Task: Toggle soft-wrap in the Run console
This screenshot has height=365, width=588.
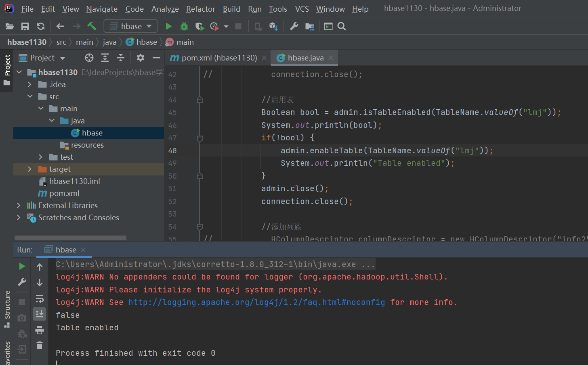Action: (x=40, y=298)
